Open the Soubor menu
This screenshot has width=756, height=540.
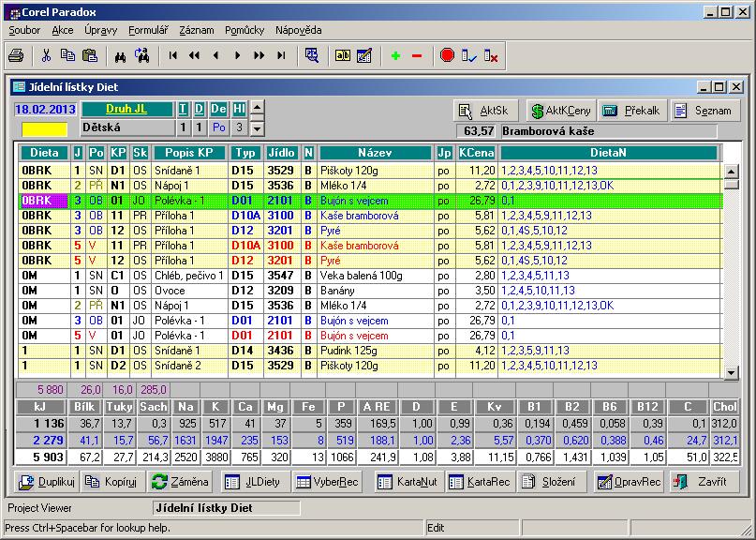24,30
